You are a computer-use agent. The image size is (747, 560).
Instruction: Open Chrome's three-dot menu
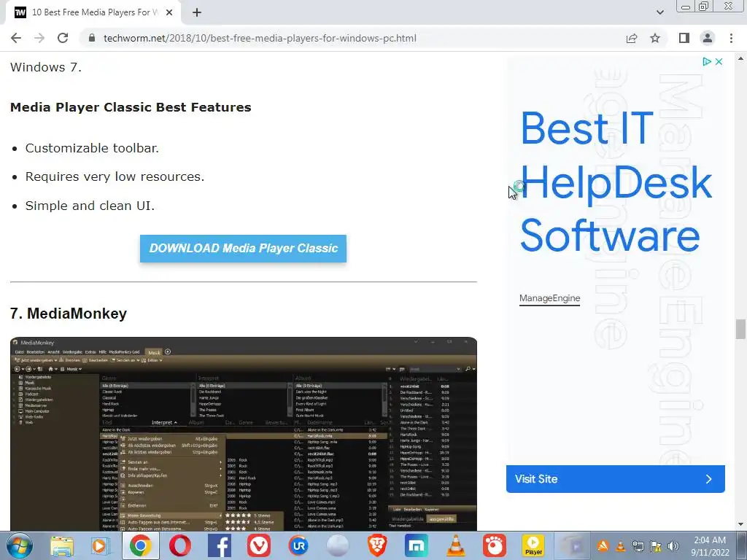point(731,38)
